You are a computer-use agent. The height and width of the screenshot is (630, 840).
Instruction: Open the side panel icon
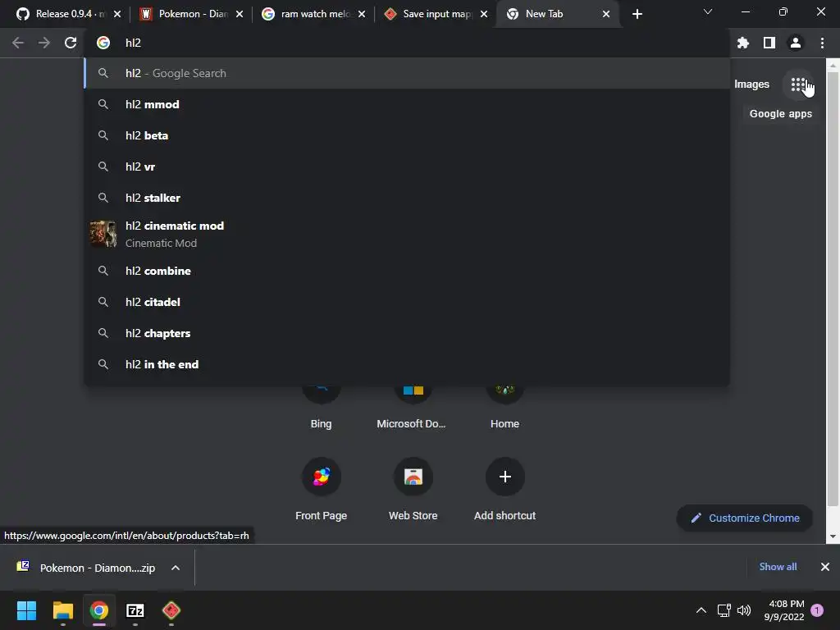(x=769, y=43)
